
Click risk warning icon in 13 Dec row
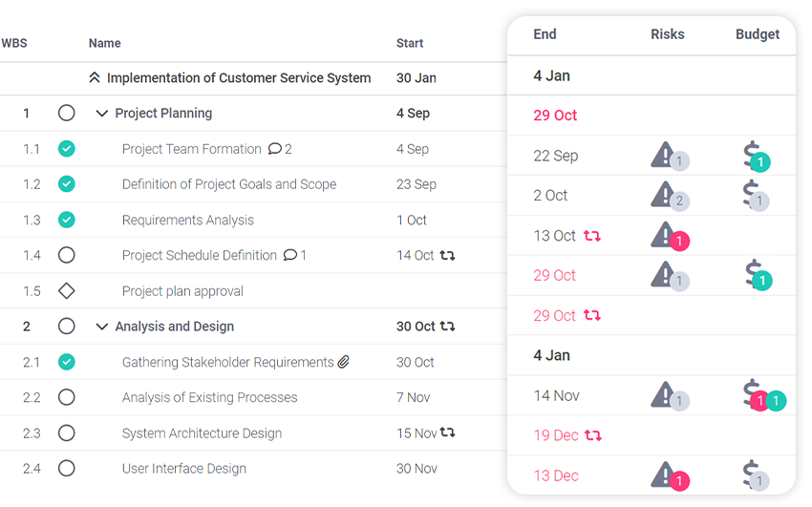[x=663, y=475]
